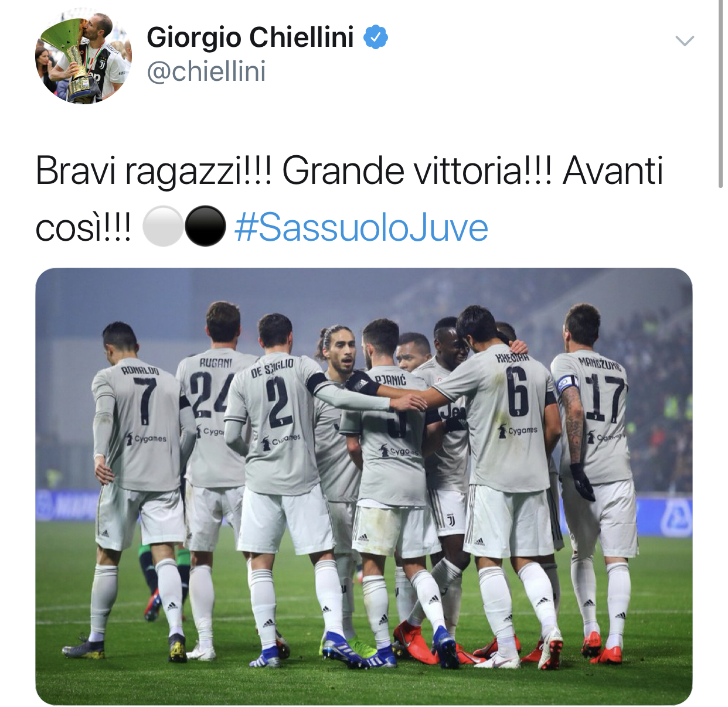728x707 pixels.
Task: Expand the tweet options chevron
Action: 685,40
